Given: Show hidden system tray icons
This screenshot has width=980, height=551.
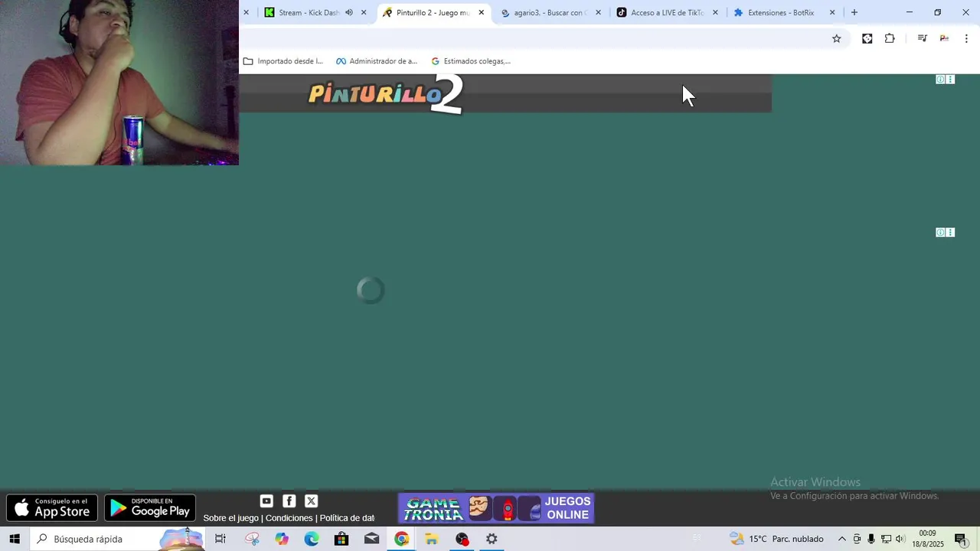Looking at the screenshot, I should [x=842, y=539].
